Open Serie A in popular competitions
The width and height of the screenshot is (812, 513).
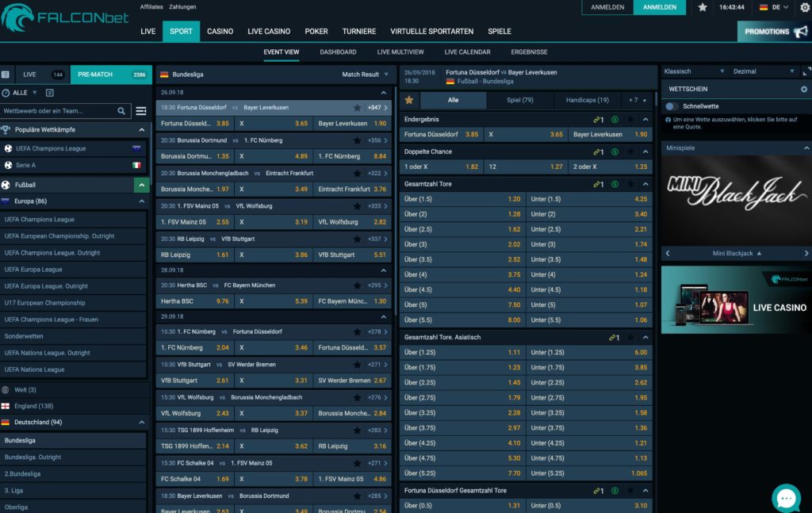pyautogui.click(x=73, y=165)
